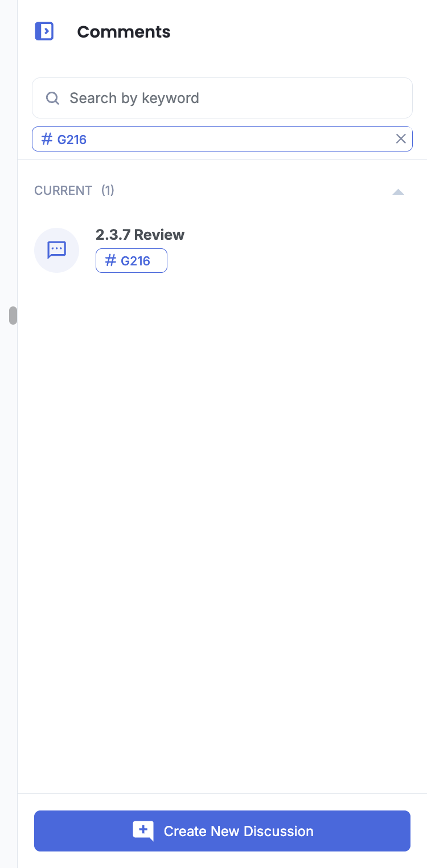Image resolution: width=427 pixels, height=868 pixels.
Task: Click the plus bubble icon on Create New Discussion
Action: (x=143, y=831)
